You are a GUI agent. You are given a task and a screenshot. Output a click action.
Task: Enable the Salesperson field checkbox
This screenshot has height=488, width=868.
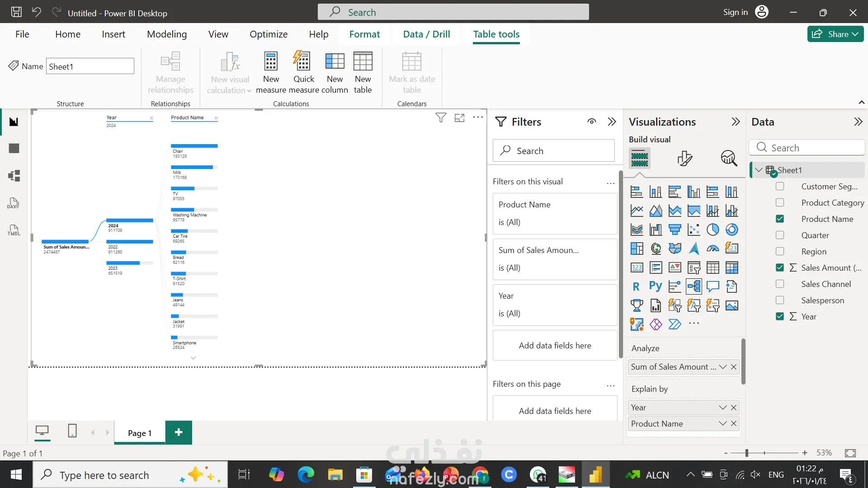(x=779, y=300)
